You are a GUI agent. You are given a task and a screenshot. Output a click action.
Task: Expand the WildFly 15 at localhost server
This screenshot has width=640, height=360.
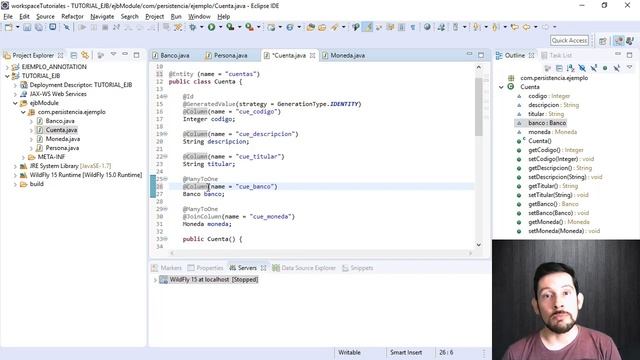pyautogui.click(x=155, y=280)
